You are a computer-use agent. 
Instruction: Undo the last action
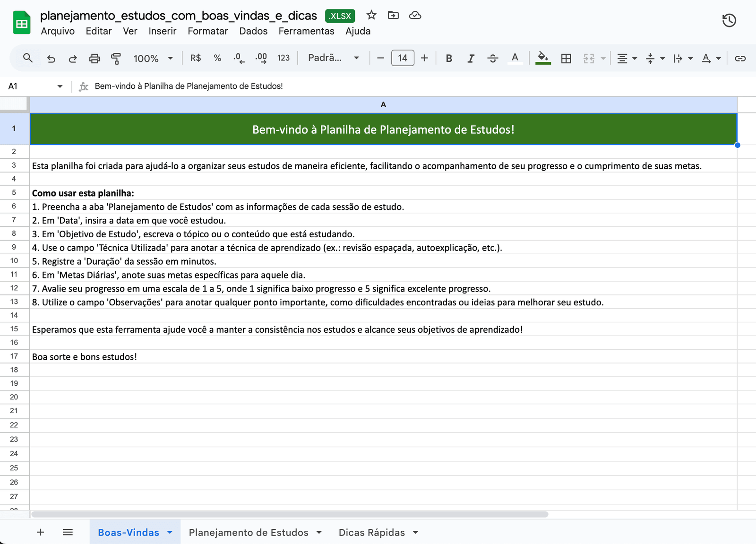point(51,58)
